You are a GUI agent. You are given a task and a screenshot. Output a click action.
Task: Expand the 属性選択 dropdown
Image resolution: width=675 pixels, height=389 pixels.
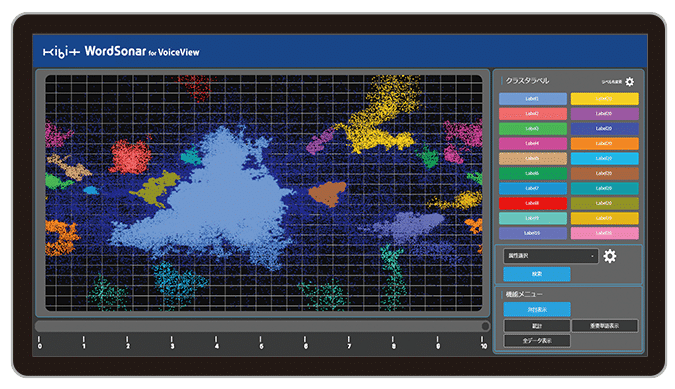coord(551,256)
